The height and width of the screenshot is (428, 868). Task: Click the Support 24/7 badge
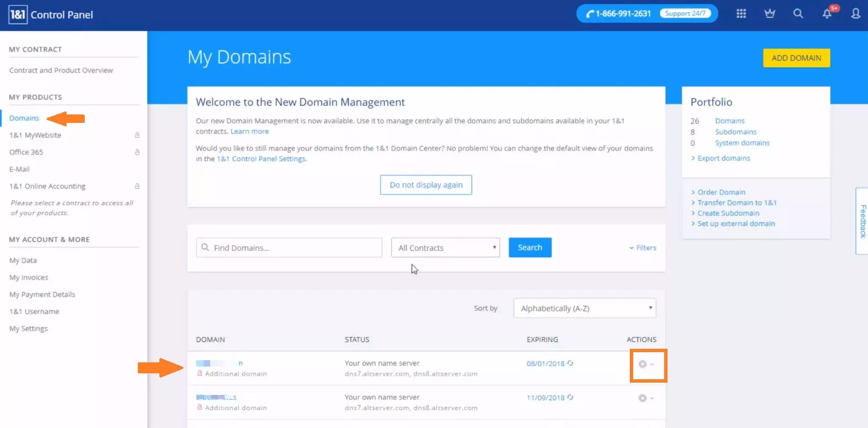point(685,13)
